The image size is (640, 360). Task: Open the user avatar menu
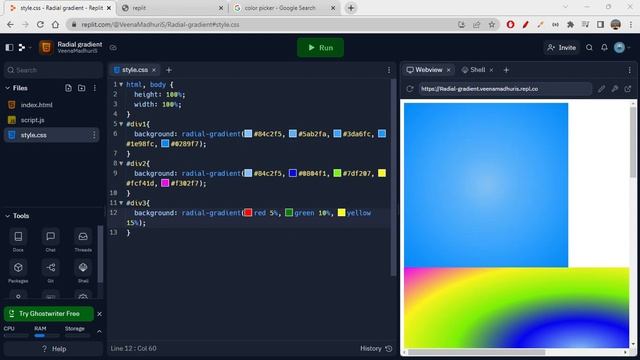(619, 48)
